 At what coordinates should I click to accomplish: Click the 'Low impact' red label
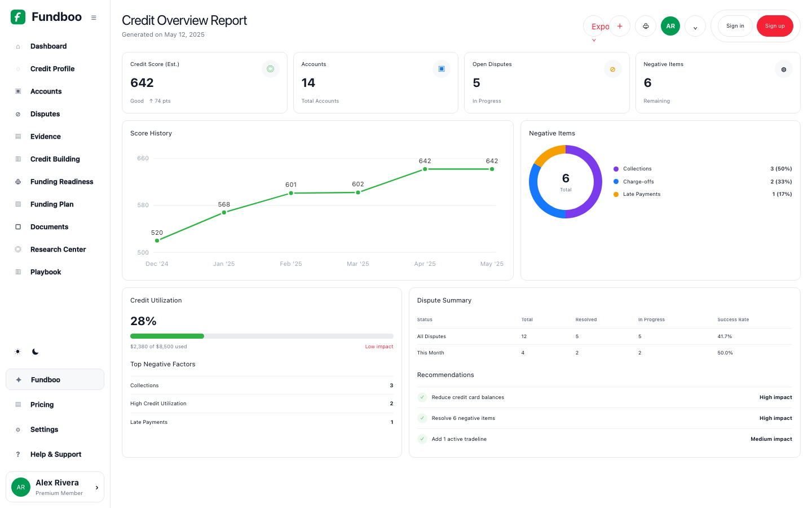(x=379, y=347)
